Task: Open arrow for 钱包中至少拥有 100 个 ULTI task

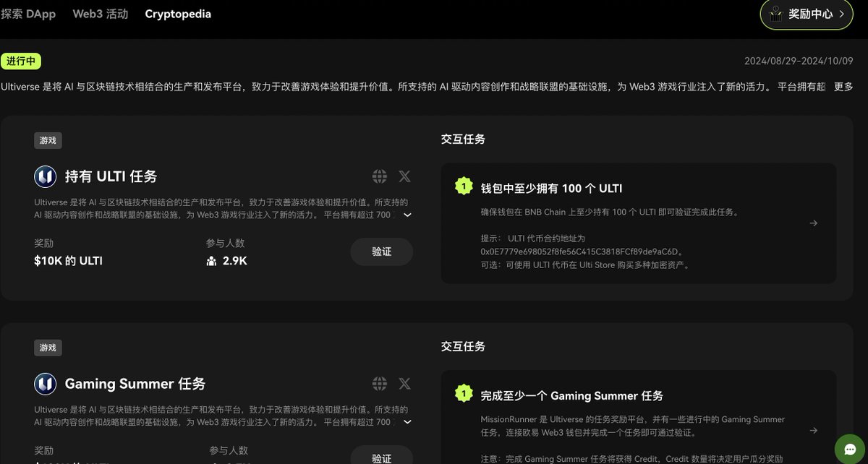Action: (813, 223)
